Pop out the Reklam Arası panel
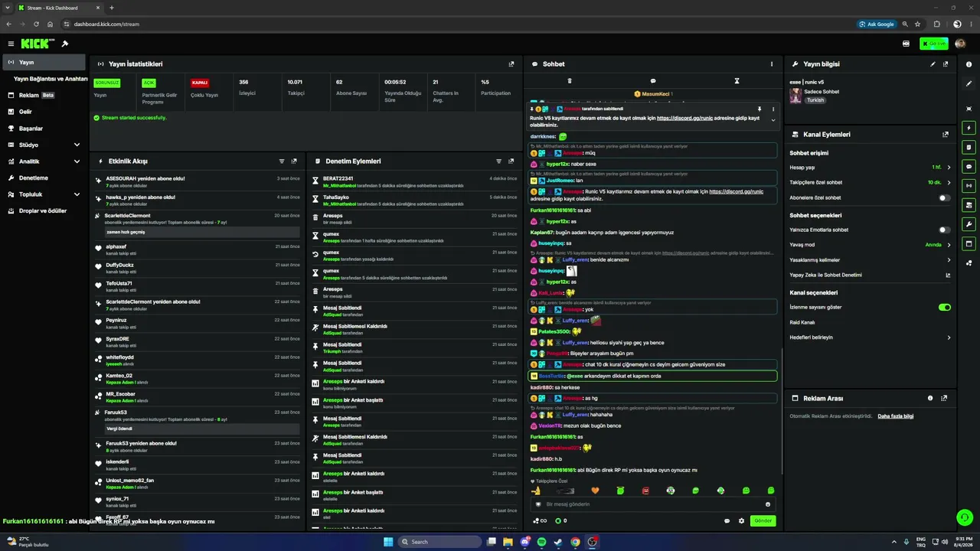The width and height of the screenshot is (980, 551). pos(944,398)
